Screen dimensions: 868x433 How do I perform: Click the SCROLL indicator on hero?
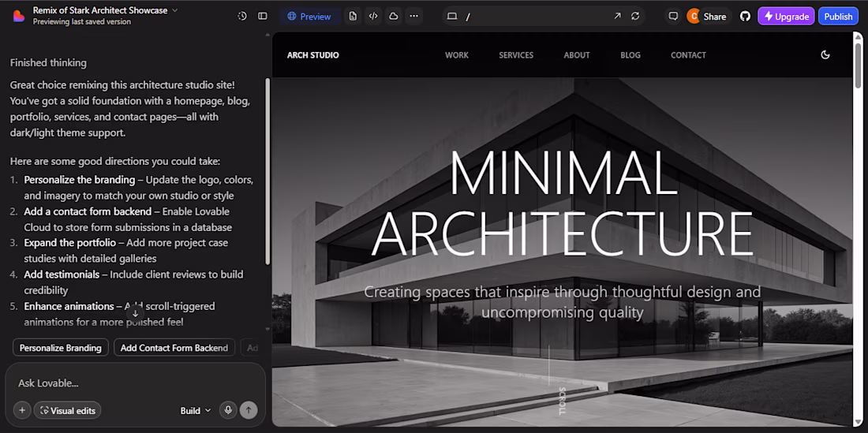click(x=563, y=401)
